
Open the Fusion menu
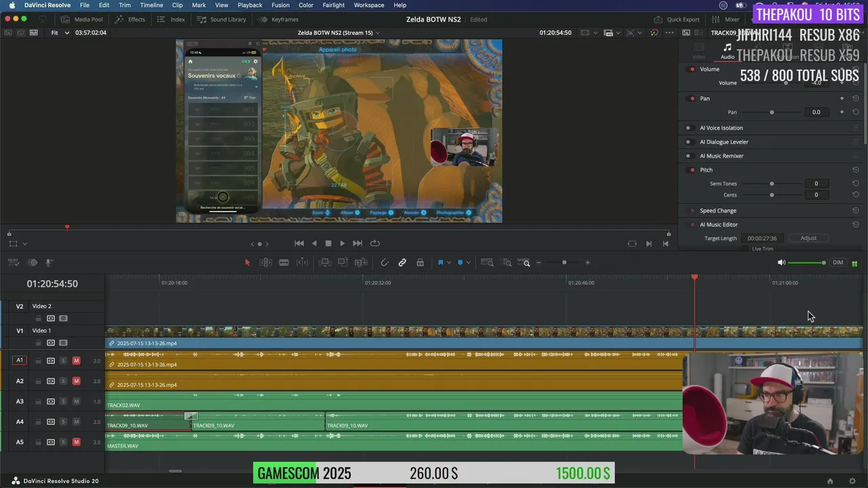[280, 5]
